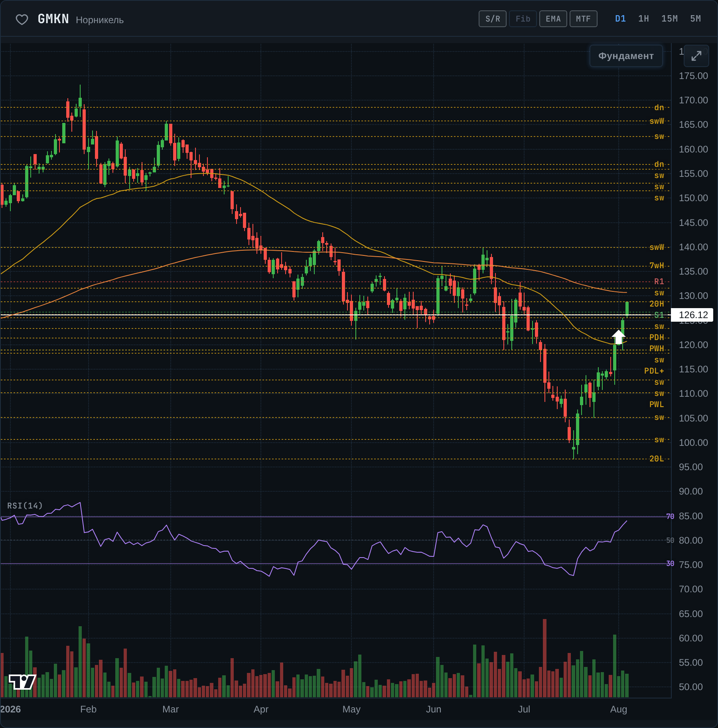
Task: Click the Jun label on the time axis
Action: pos(434,709)
